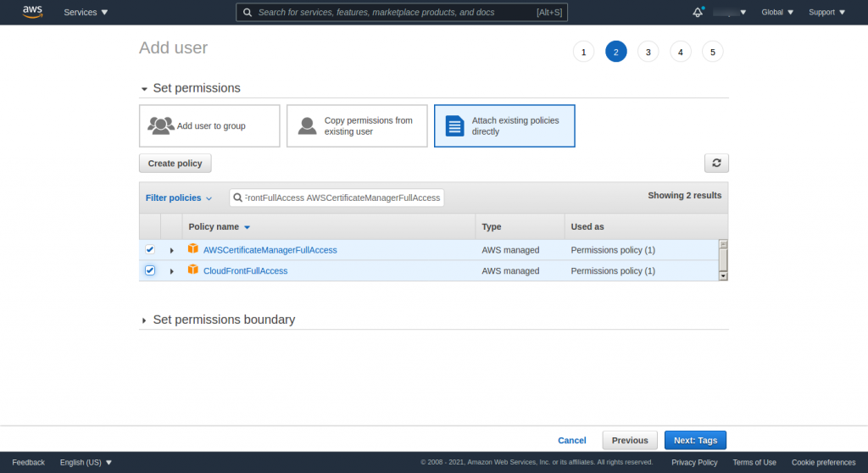Screen dimensions: 868x473
Task: Expand Set permissions boundary section
Action: [144, 320]
